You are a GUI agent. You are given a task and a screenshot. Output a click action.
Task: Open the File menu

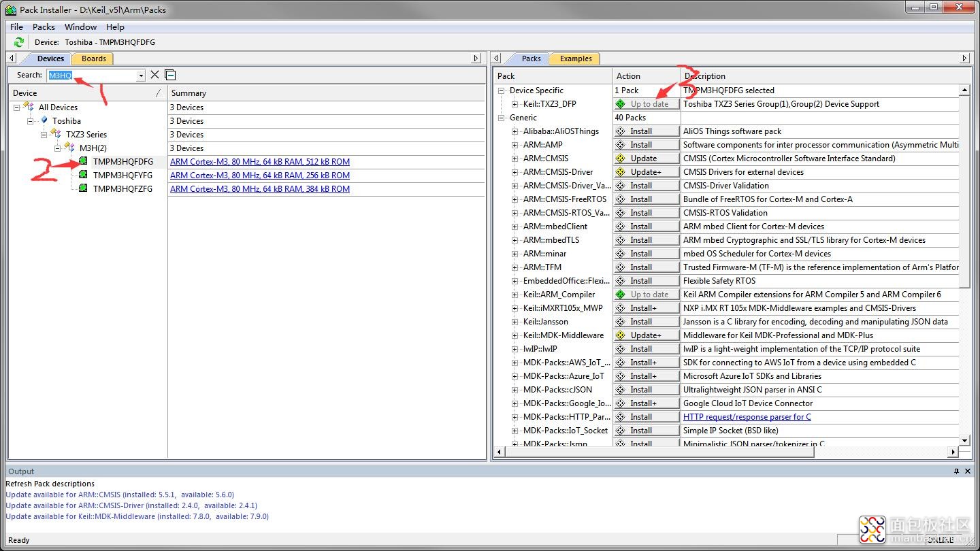click(x=16, y=27)
